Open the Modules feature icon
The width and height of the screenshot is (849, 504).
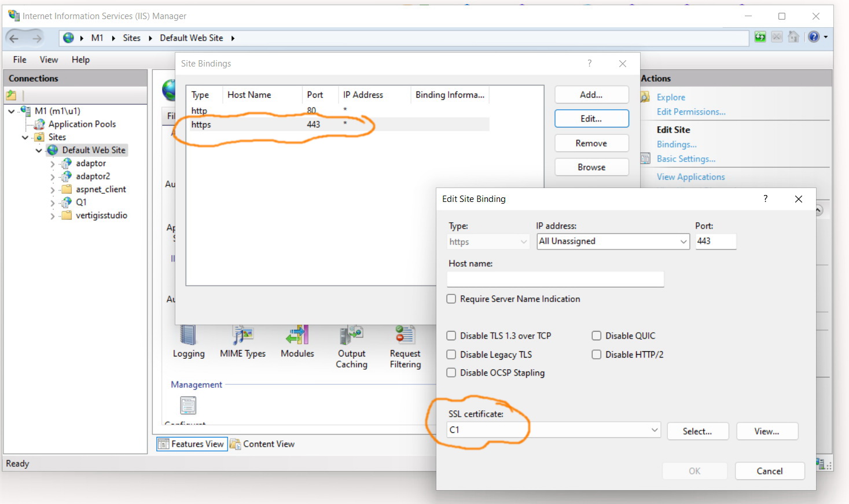pyautogui.click(x=297, y=339)
